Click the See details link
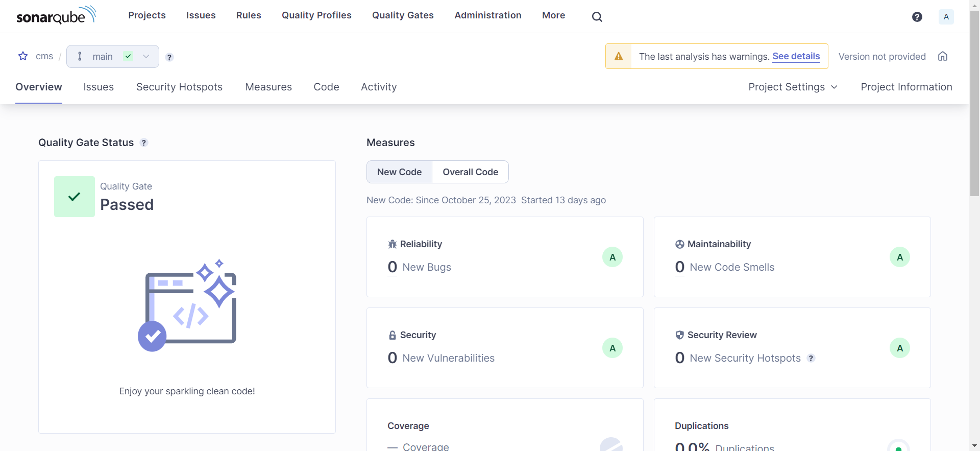The width and height of the screenshot is (980, 451). [x=796, y=56]
